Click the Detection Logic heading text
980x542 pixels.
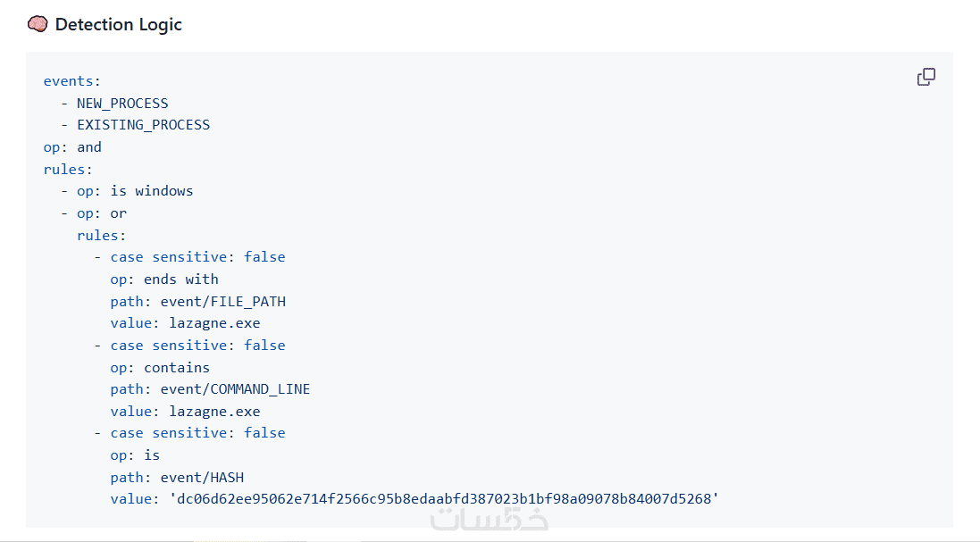(x=118, y=25)
